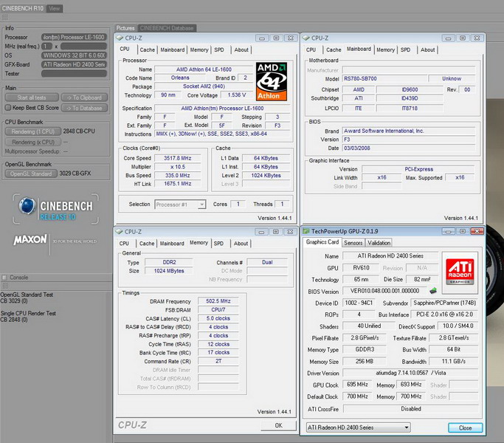This screenshot has width=504, height=443.
Task: Open the View menu in Cinebench
Action: tap(55, 8)
